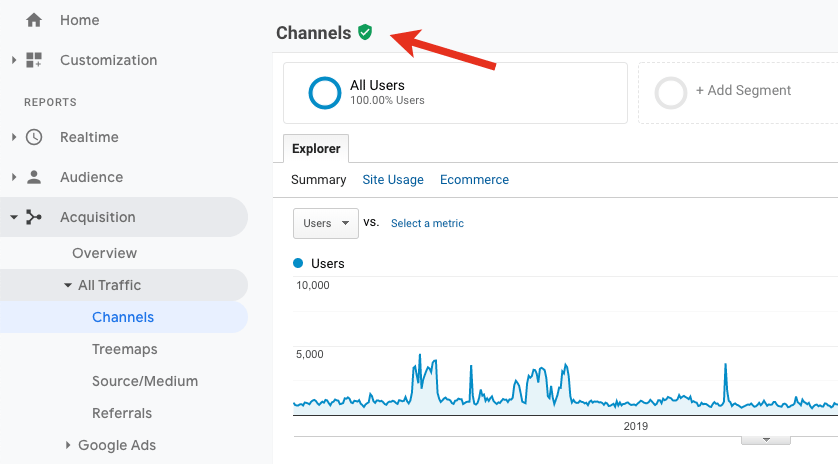838x464 pixels.
Task: Click the green verified shield beside Channels
Action: (365, 33)
